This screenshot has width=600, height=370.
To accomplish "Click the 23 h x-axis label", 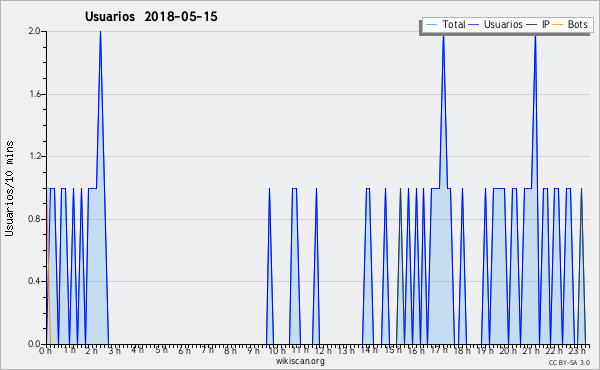I will 577,350.
